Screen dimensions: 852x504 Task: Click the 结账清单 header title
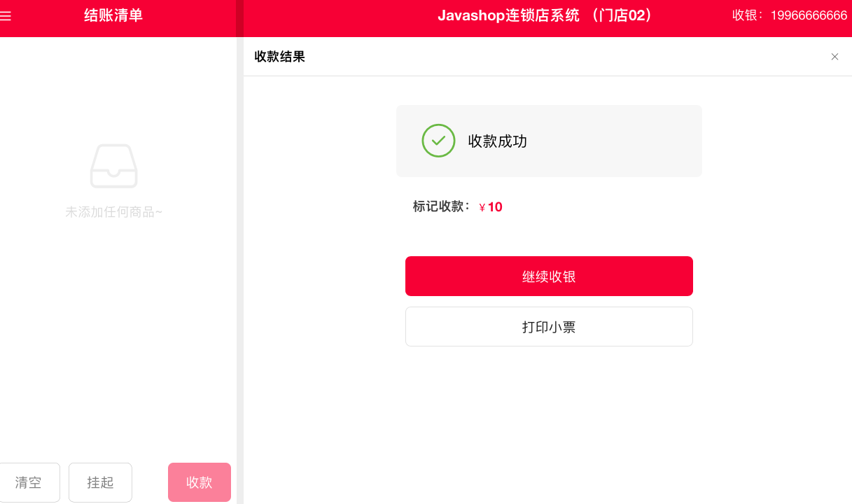point(113,15)
